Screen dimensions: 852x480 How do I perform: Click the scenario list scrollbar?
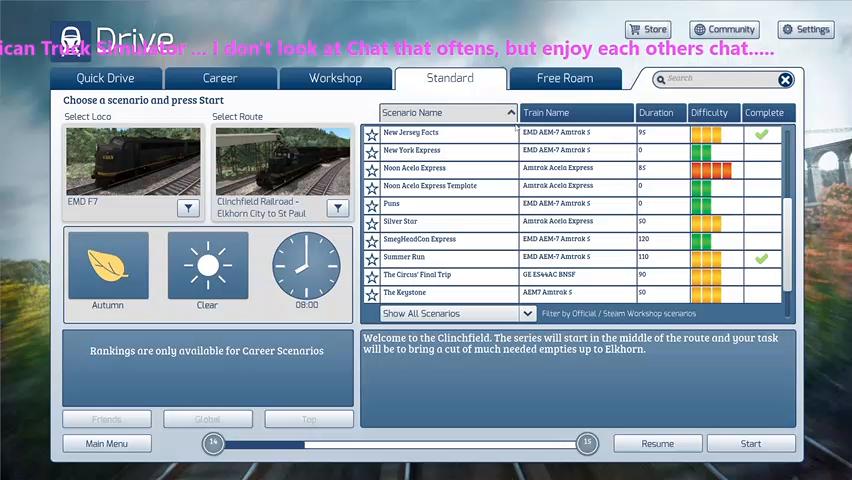tap(787, 245)
